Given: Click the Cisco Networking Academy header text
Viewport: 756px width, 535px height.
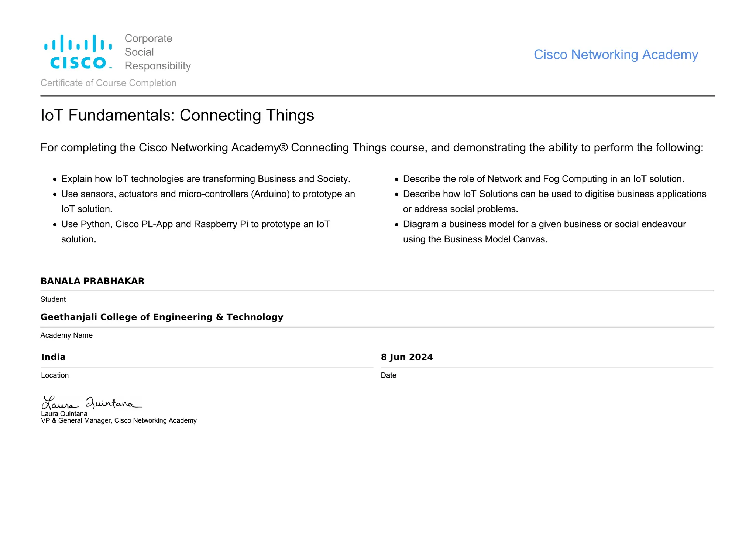Looking at the screenshot, I should [615, 55].
